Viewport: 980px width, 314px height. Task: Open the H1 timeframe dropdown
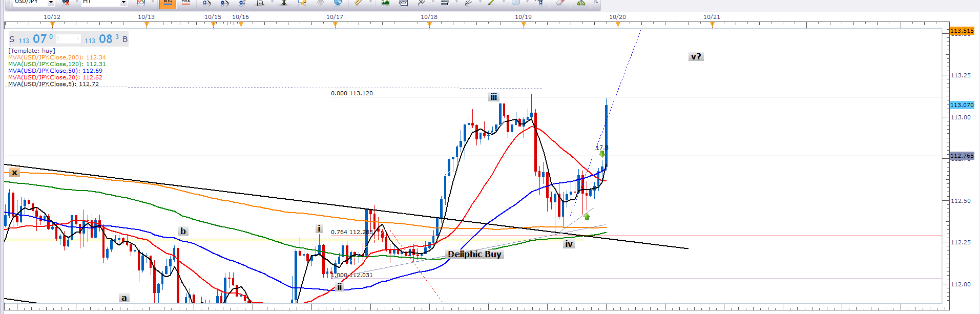click(123, 3)
